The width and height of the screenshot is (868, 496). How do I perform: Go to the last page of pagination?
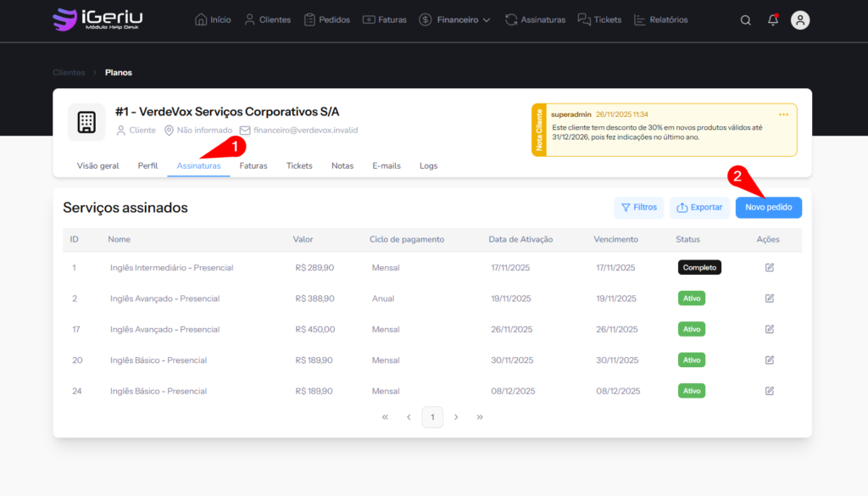[x=480, y=417]
